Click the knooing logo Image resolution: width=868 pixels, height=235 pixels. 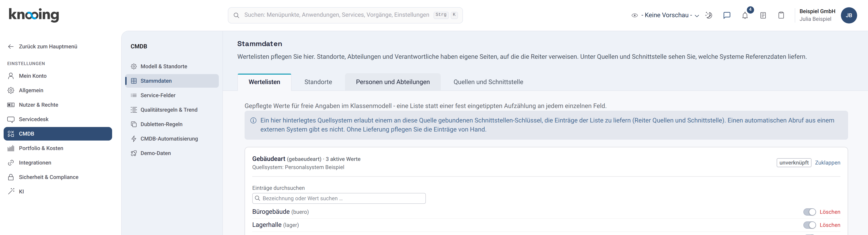tap(34, 15)
